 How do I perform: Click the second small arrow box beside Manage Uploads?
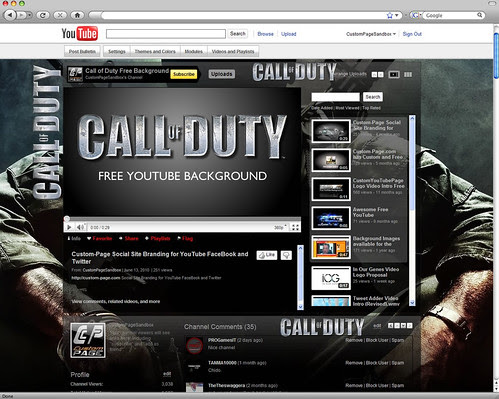pyautogui.click(x=381, y=75)
